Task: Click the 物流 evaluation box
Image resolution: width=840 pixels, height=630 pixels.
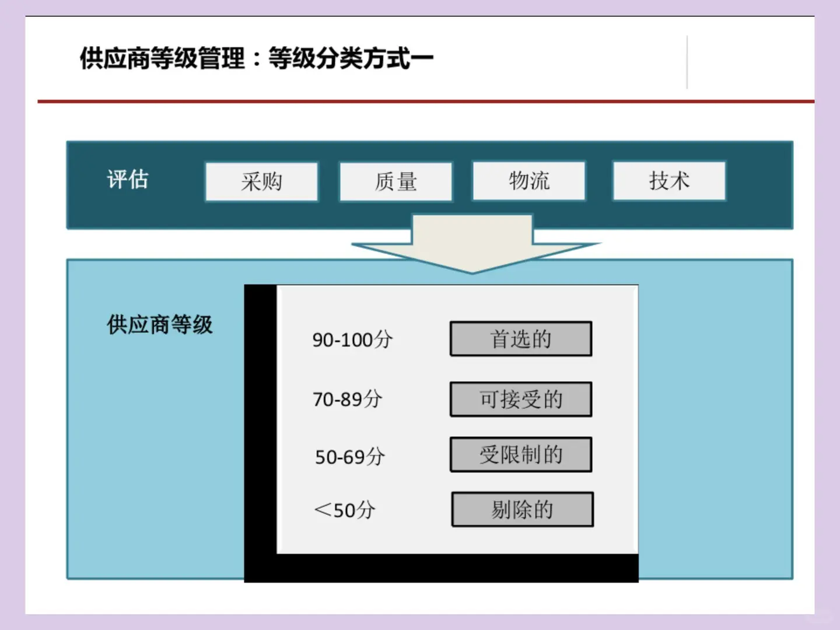Action: (528, 181)
